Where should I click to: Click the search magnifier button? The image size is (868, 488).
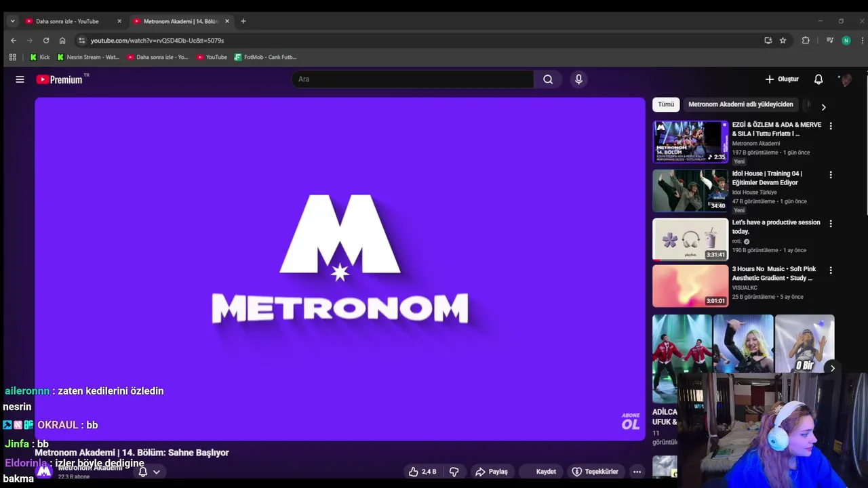click(x=548, y=79)
